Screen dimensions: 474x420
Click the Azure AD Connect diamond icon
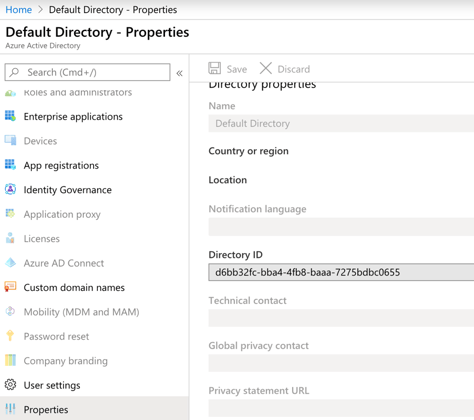(x=10, y=263)
